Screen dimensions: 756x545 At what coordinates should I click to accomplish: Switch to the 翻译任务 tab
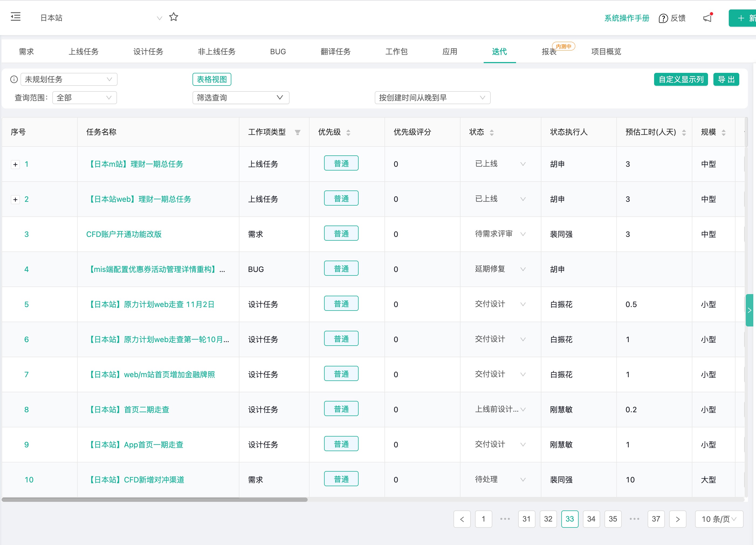point(336,51)
